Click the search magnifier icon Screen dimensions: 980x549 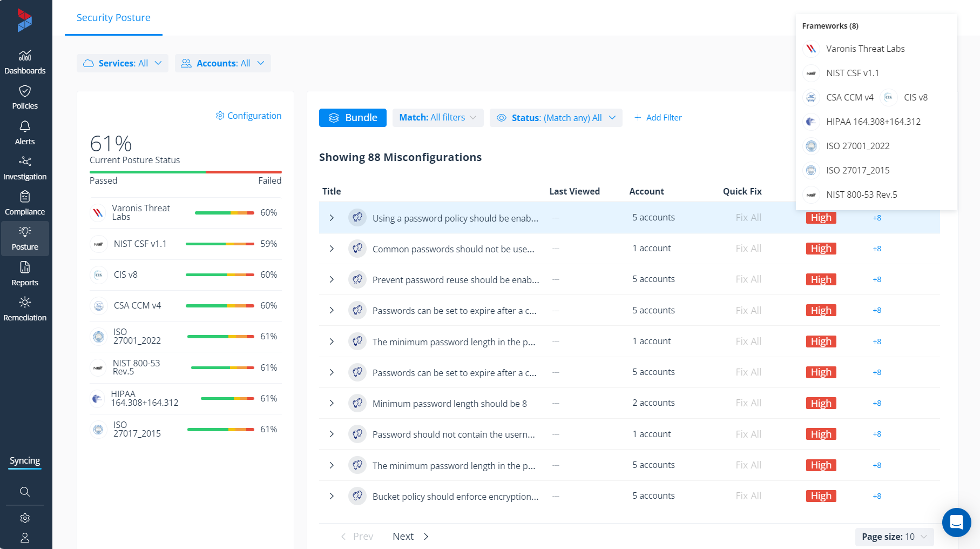coord(25,492)
